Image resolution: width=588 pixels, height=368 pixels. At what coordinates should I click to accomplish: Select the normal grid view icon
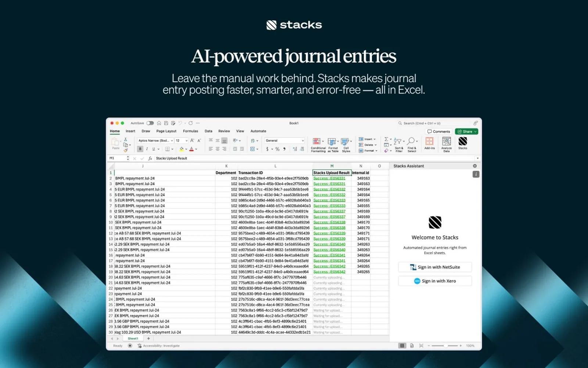tap(402, 346)
